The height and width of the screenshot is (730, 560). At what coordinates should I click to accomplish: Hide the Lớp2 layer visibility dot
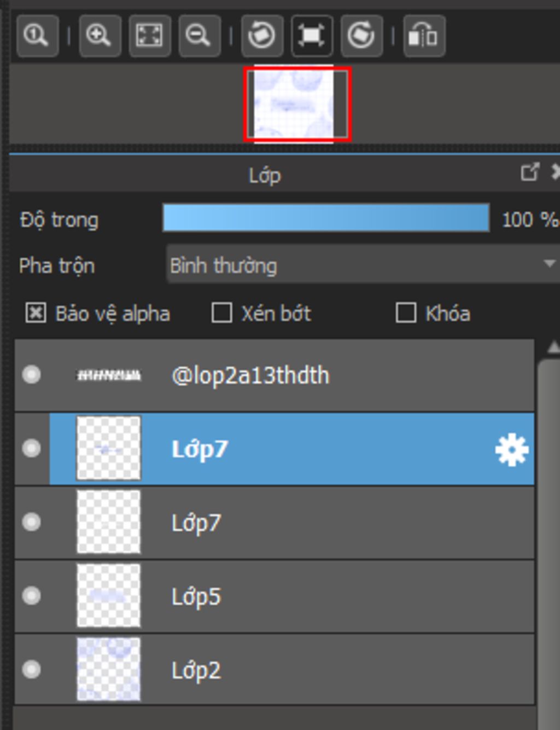31,669
